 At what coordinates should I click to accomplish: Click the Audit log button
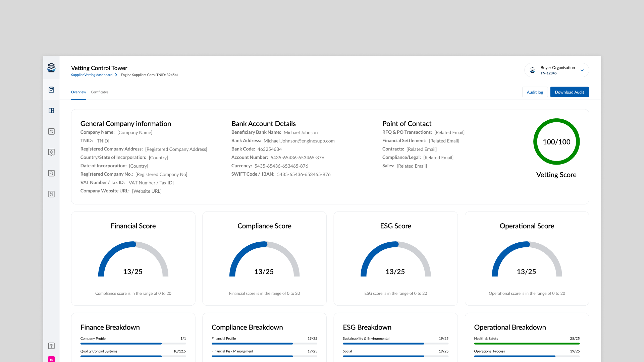tap(535, 92)
